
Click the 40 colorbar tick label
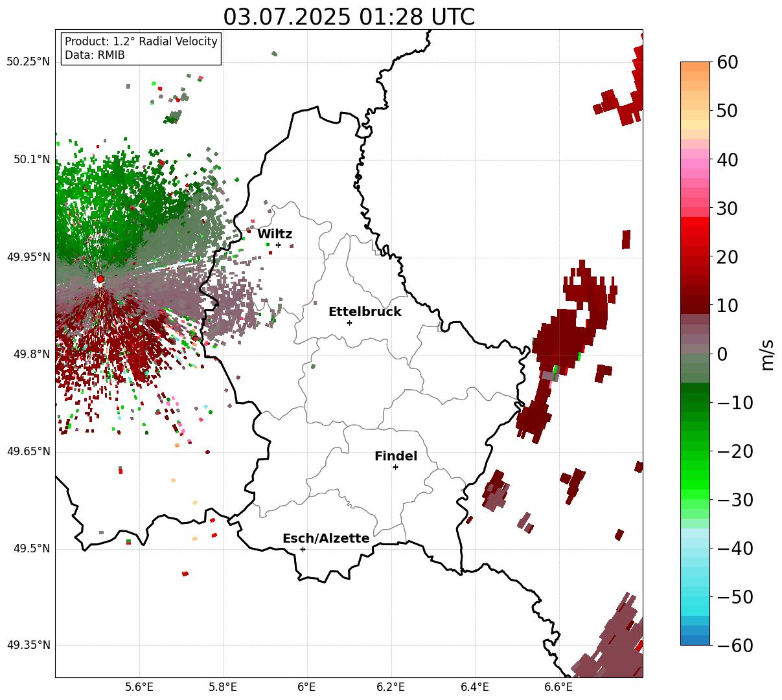click(x=727, y=159)
